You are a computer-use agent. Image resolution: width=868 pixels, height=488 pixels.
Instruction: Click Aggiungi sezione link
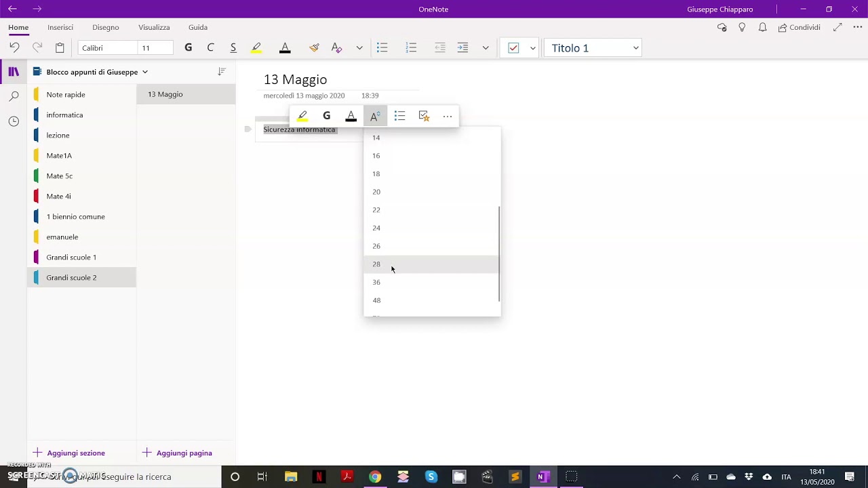tap(68, 453)
